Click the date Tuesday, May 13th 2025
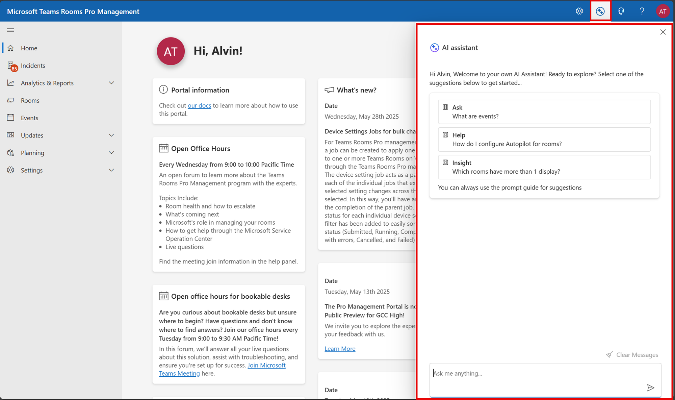Viewport: 675px width, 400px height. coord(357,292)
